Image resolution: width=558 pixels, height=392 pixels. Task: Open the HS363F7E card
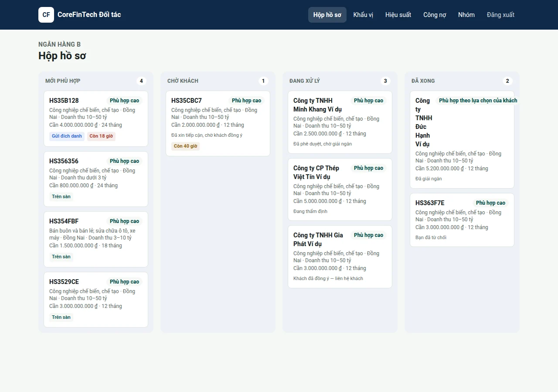[462, 220]
